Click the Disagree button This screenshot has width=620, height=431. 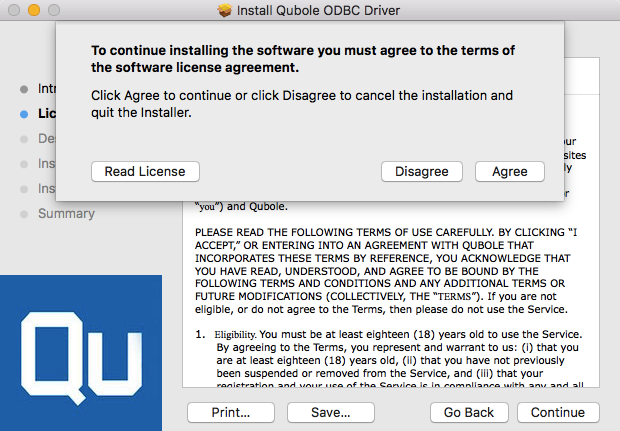422,172
